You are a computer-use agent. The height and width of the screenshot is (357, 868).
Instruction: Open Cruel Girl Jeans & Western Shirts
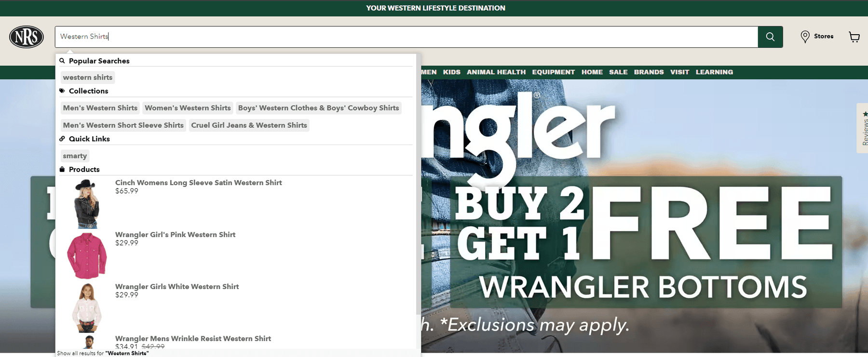click(x=249, y=125)
